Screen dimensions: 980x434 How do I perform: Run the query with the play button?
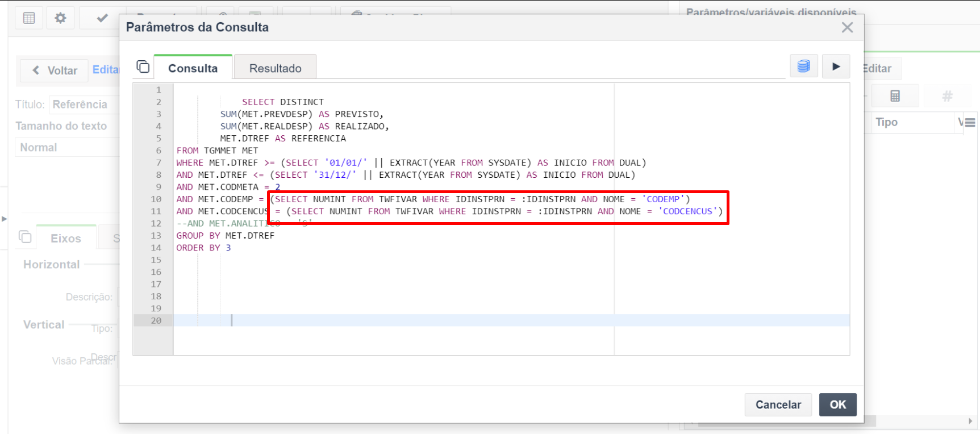tap(836, 66)
